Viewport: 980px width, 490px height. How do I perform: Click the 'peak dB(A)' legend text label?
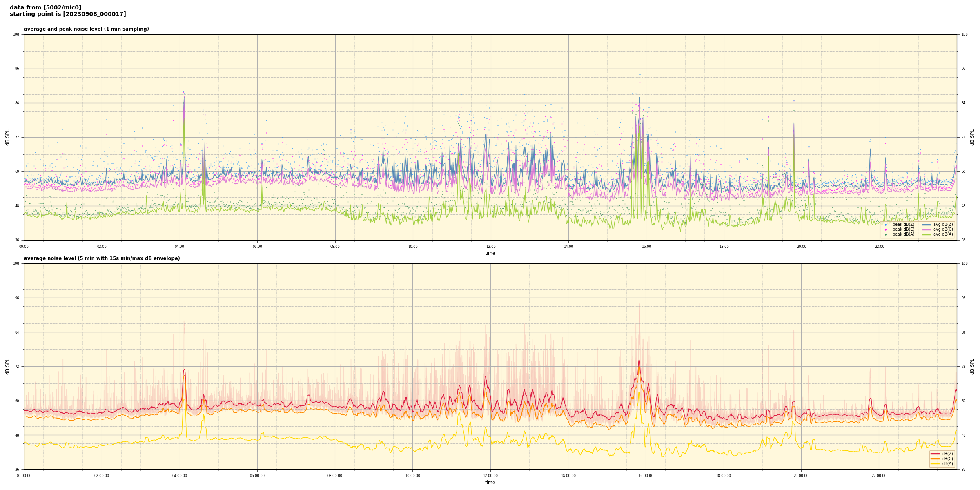pyautogui.click(x=903, y=234)
